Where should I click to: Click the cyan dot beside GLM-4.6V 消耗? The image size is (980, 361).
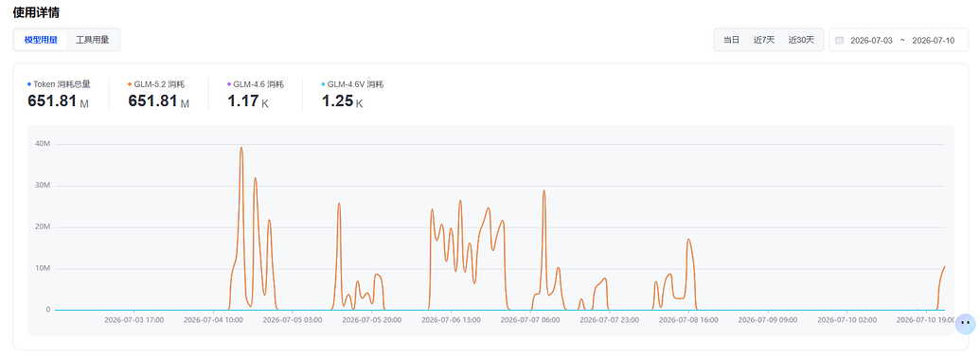coord(323,83)
